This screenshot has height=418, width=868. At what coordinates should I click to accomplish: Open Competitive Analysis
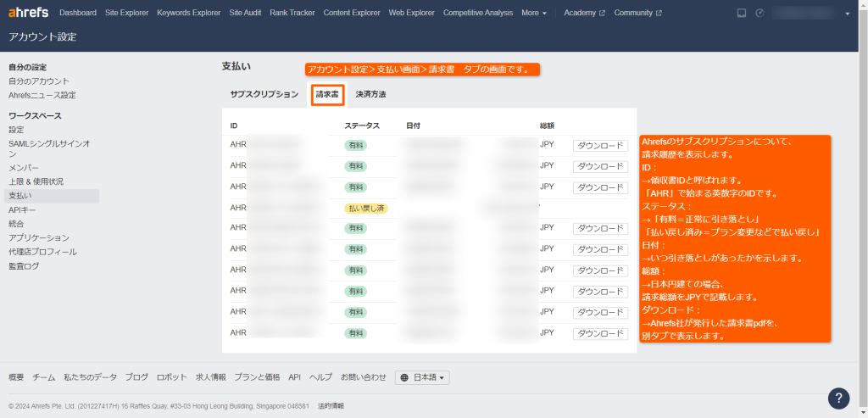pyautogui.click(x=478, y=13)
